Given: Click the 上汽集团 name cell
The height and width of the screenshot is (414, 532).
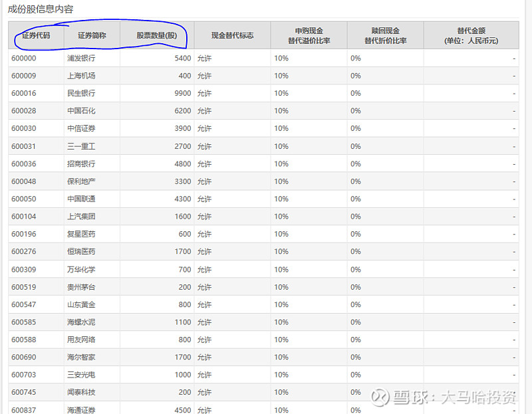Looking at the screenshot, I should click(x=81, y=217).
